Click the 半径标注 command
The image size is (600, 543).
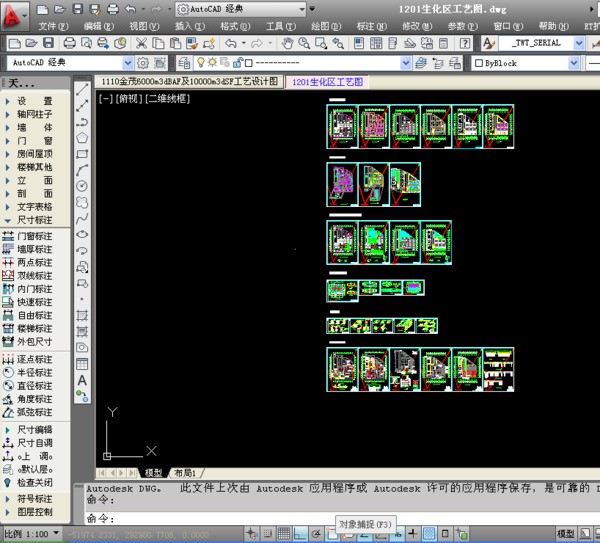(35, 372)
